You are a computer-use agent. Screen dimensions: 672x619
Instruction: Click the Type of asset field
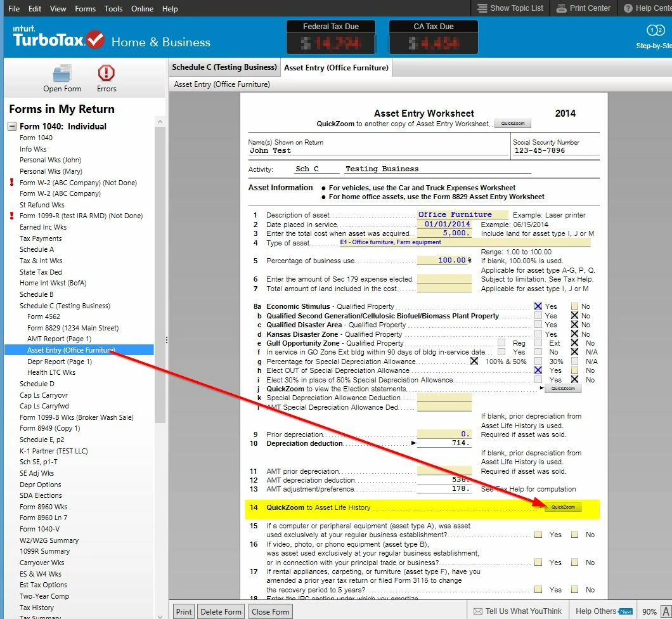click(x=465, y=242)
